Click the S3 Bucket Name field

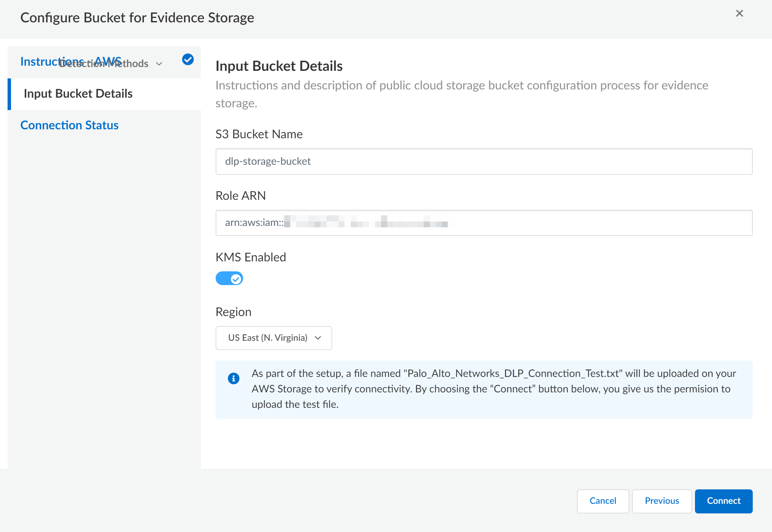point(483,161)
